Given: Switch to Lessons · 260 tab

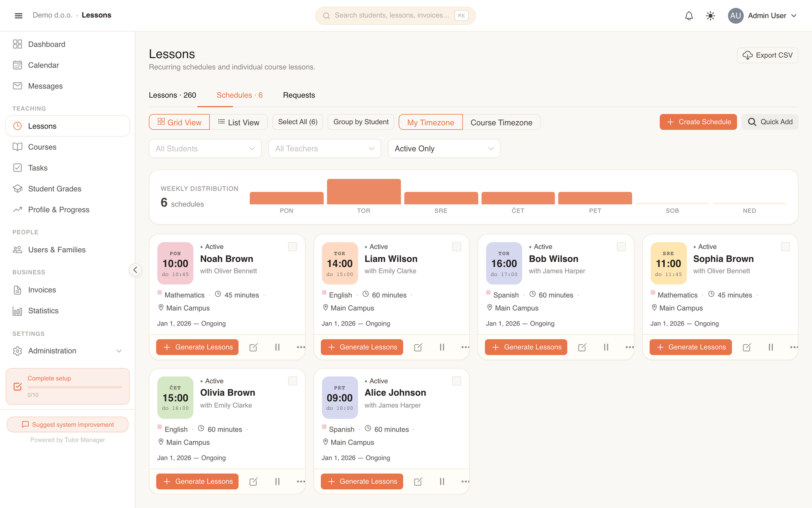Looking at the screenshot, I should click(x=173, y=95).
